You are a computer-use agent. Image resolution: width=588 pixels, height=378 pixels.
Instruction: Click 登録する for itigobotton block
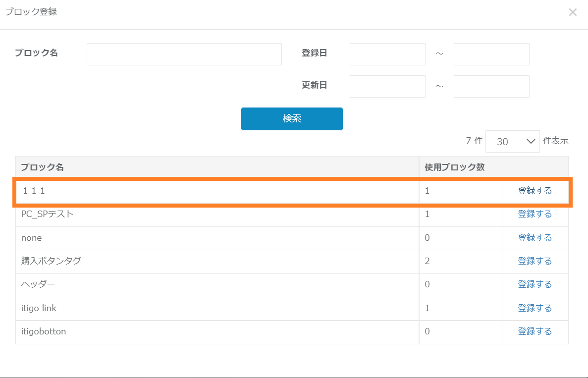pyautogui.click(x=535, y=331)
